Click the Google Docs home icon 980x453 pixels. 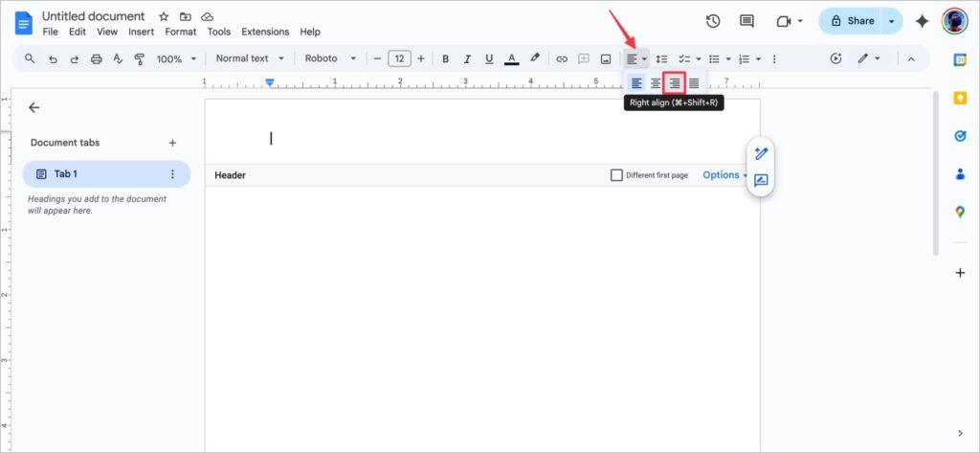click(x=24, y=24)
